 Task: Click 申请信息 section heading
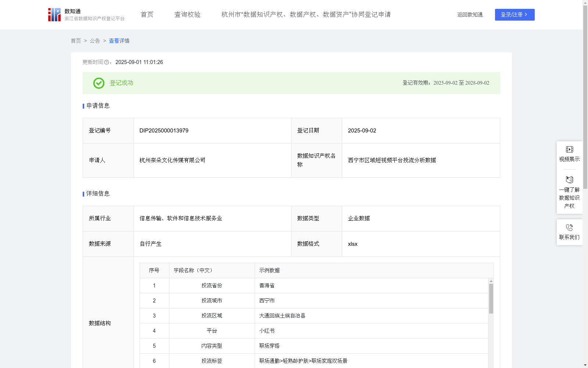pyautogui.click(x=98, y=106)
